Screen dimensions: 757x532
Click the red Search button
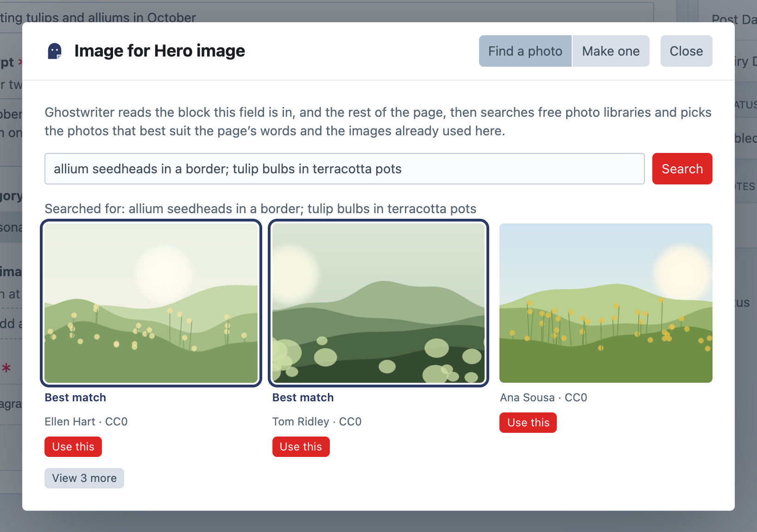[x=682, y=169]
